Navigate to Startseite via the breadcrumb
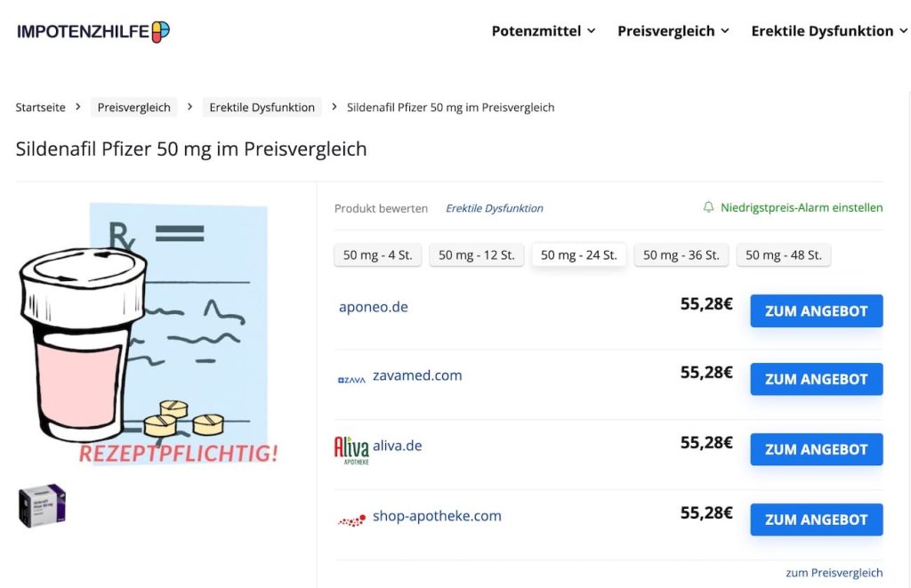Viewport: 911px width, 588px height. (x=40, y=107)
